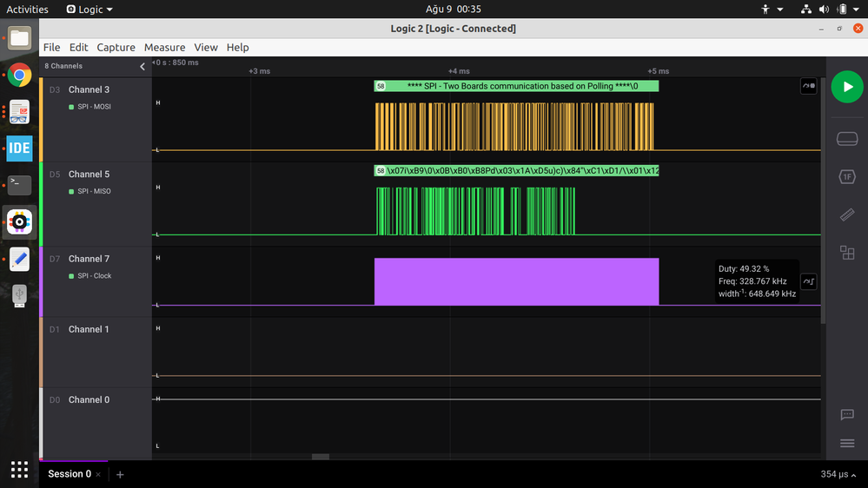Click the Freq: 328.767 kHz measurement
The height and width of the screenshot is (488, 868).
pyautogui.click(x=752, y=281)
